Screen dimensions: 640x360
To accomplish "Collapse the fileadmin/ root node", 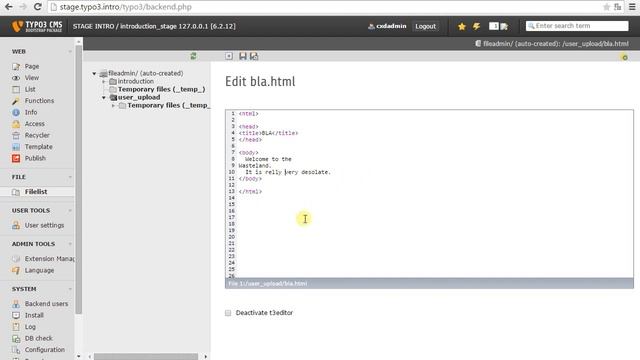I will click(x=94, y=73).
